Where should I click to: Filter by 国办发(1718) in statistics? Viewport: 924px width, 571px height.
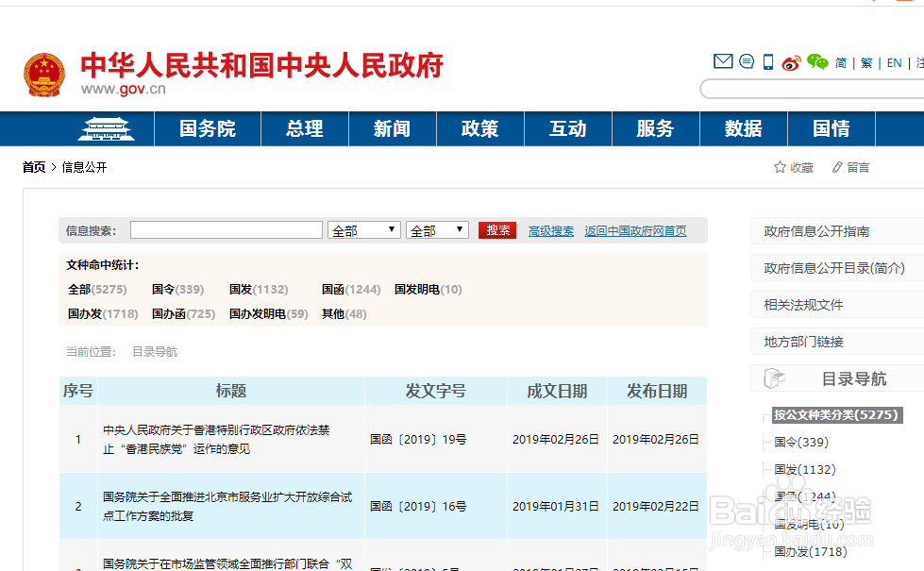tap(103, 314)
